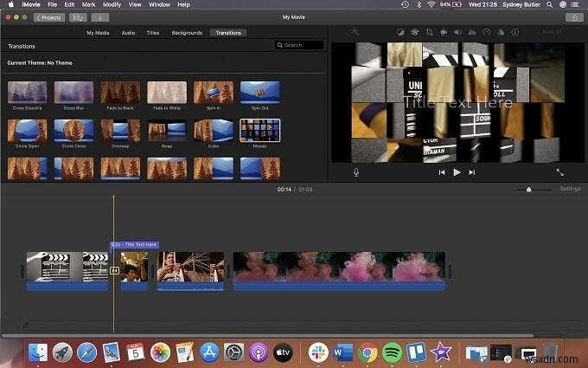
Task: Choose the Fade to White transition
Action: coord(167,93)
